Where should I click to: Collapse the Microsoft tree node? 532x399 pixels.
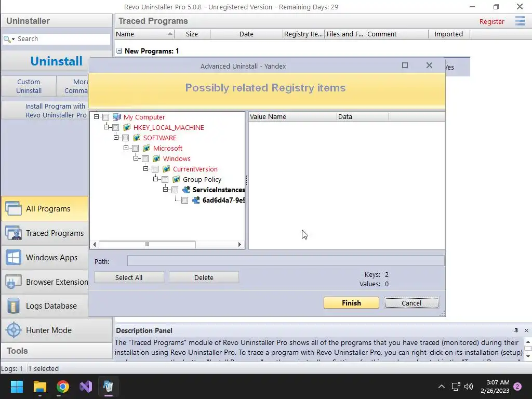126,148
